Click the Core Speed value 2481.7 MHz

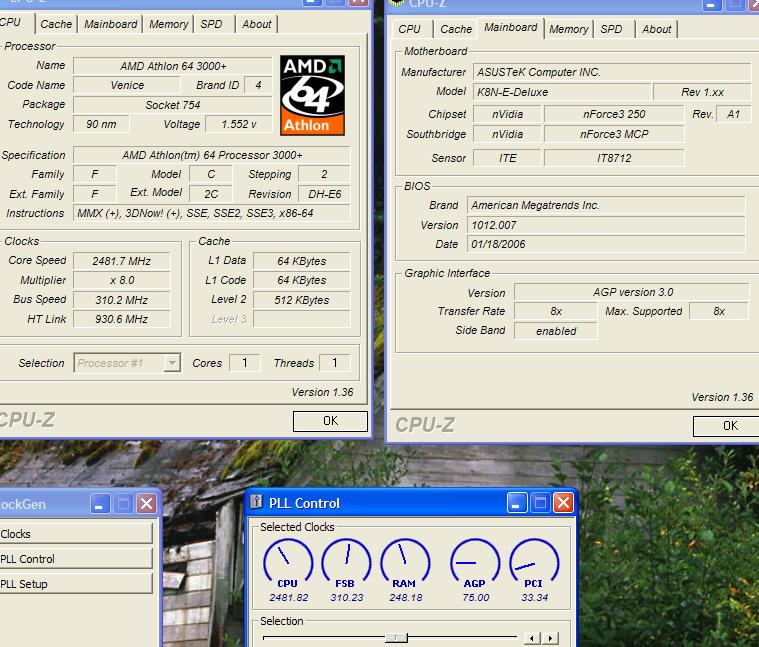pos(121,261)
